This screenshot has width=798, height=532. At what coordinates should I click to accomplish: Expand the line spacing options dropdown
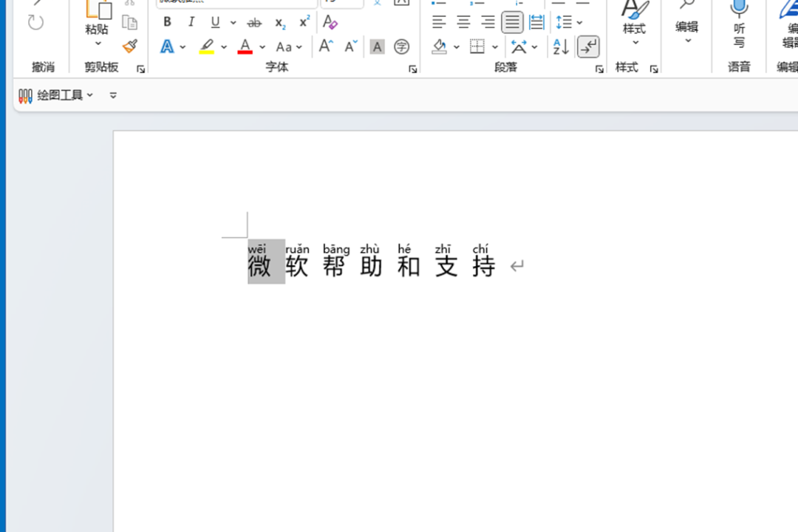580,22
